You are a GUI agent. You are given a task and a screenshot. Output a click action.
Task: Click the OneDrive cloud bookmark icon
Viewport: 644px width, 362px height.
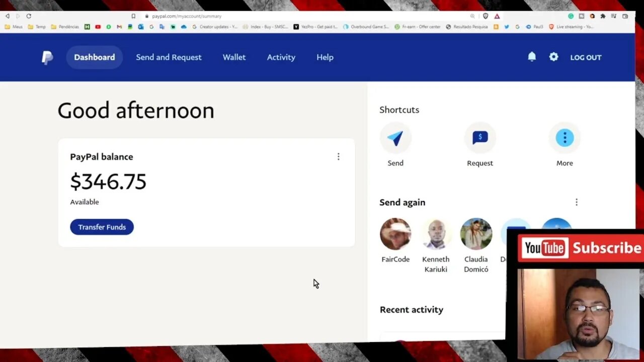click(184, 27)
